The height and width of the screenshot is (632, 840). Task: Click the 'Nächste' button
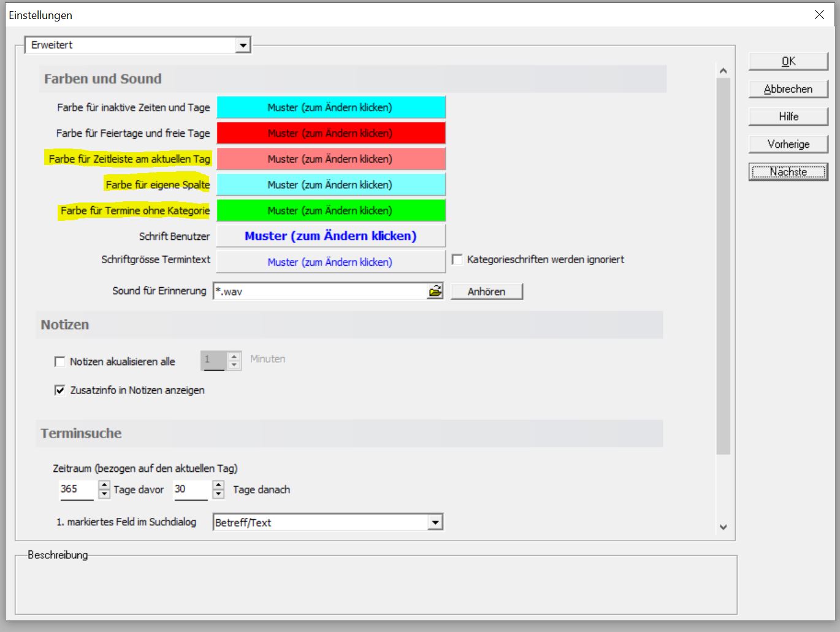pyautogui.click(x=788, y=172)
